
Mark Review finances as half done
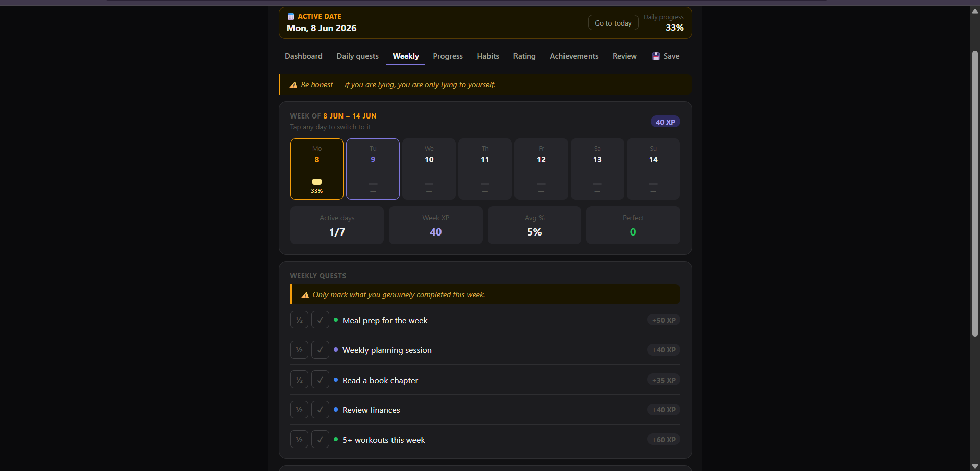click(x=299, y=410)
